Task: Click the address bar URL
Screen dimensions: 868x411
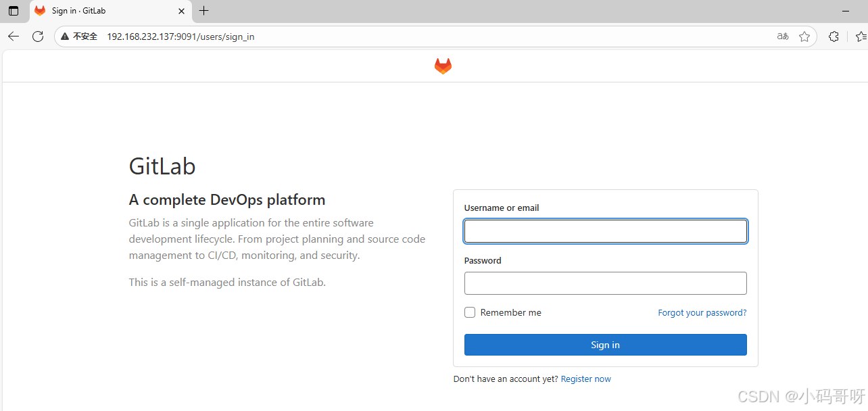Action: 180,37
